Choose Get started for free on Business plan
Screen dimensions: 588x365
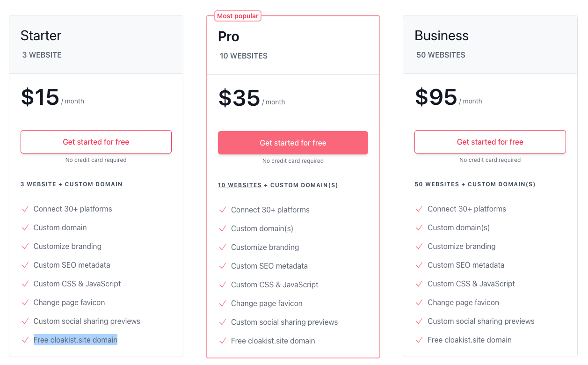[490, 142]
